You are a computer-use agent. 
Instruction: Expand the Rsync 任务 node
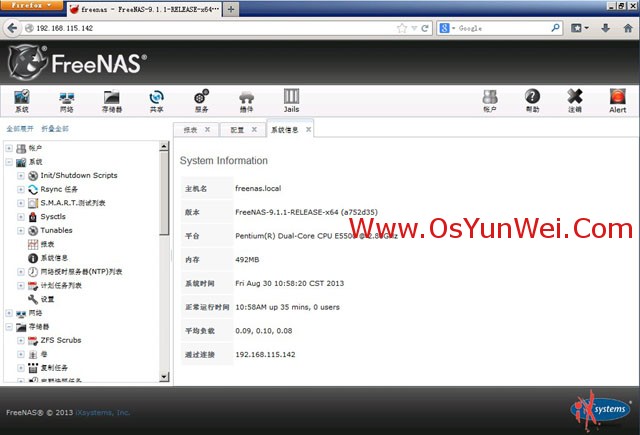(20, 189)
